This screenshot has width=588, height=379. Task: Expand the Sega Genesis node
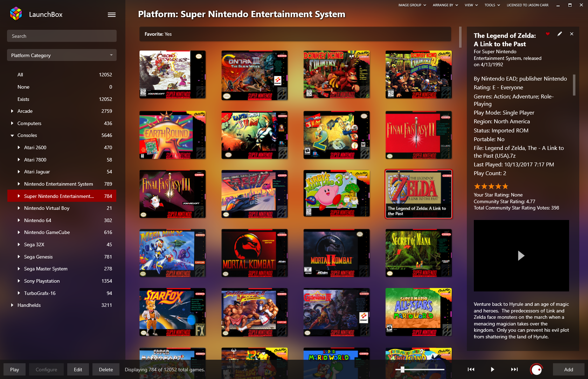[19, 257]
